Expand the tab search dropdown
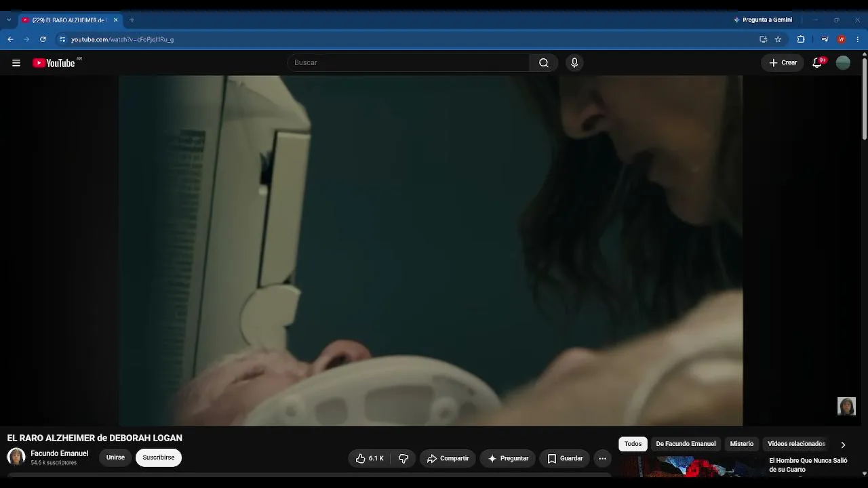The image size is (868, 488). coord(9,20)
